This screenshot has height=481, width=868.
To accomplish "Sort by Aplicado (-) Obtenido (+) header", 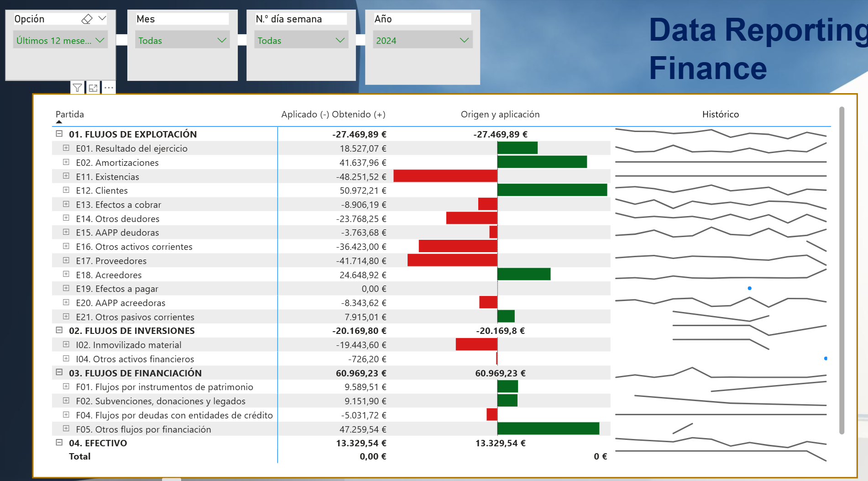I will [x=333, y=114].
